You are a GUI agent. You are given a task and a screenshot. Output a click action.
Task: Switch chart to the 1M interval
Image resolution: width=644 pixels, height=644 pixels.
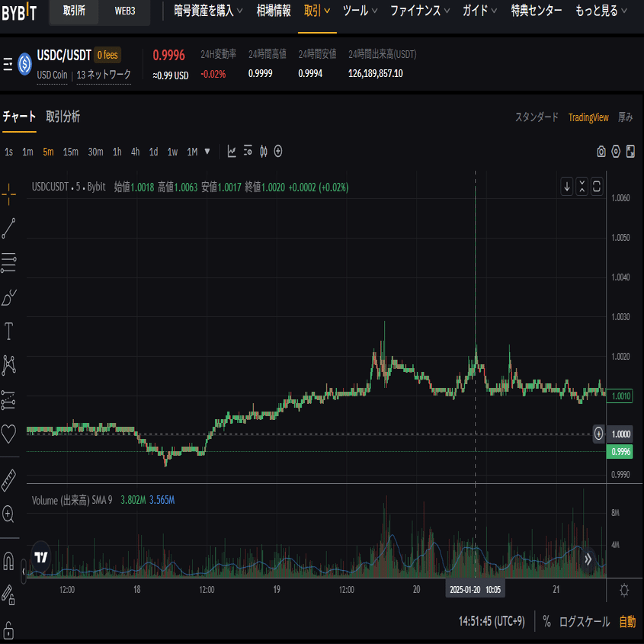192,152
